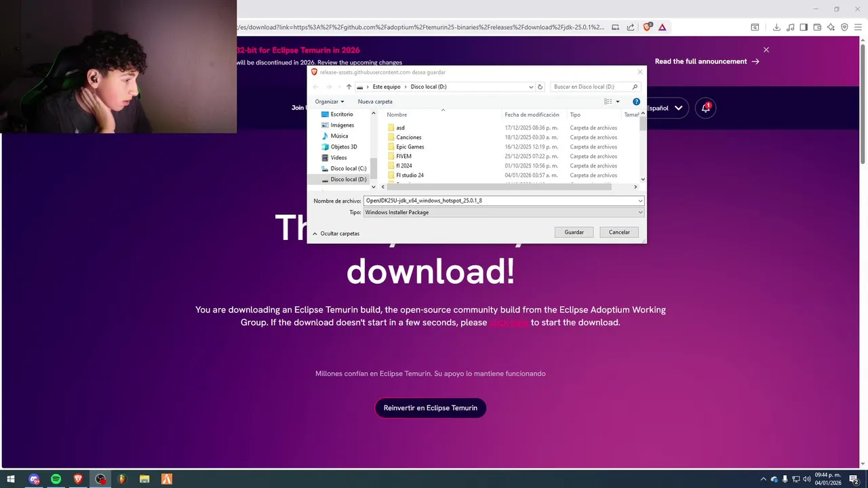Open the browser hamburger menu
Image resolution: width=868 pixels, height=488 pixels.
click(x=858, y=27)
